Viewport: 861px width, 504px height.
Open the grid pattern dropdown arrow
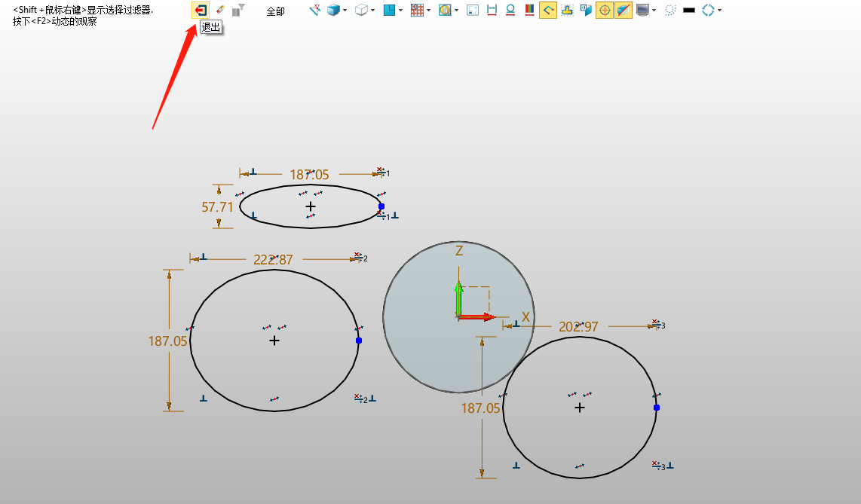coord(428,11)
